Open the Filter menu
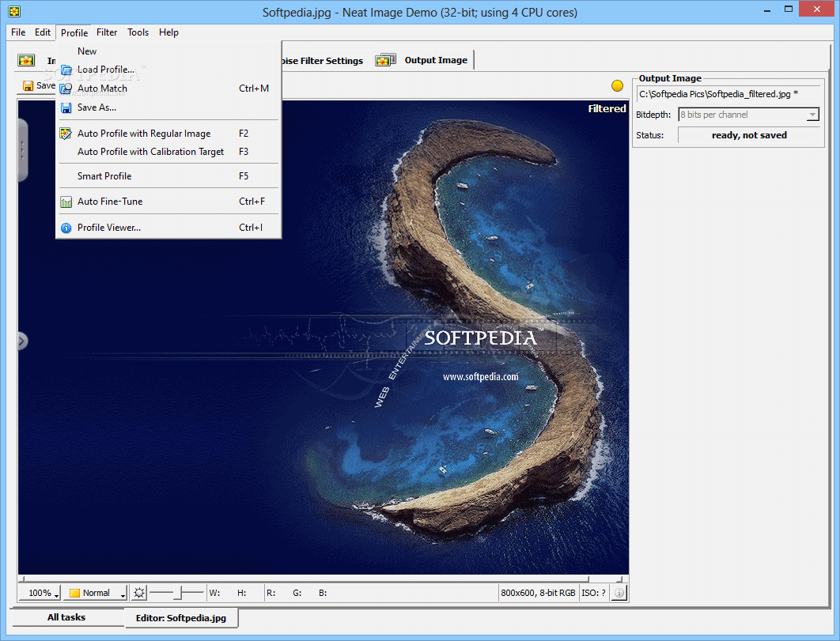Screen dimensions: 840x641 [107, 32]
